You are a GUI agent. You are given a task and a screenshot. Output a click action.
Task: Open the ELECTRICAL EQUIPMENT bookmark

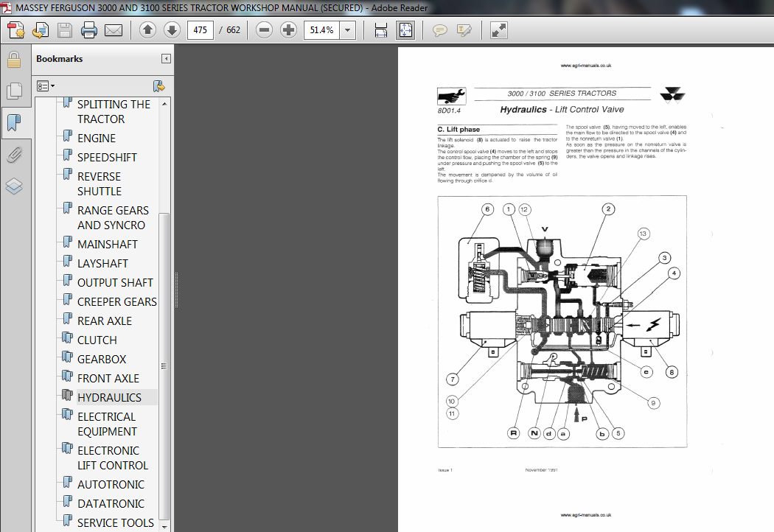(x=107, y=424)
